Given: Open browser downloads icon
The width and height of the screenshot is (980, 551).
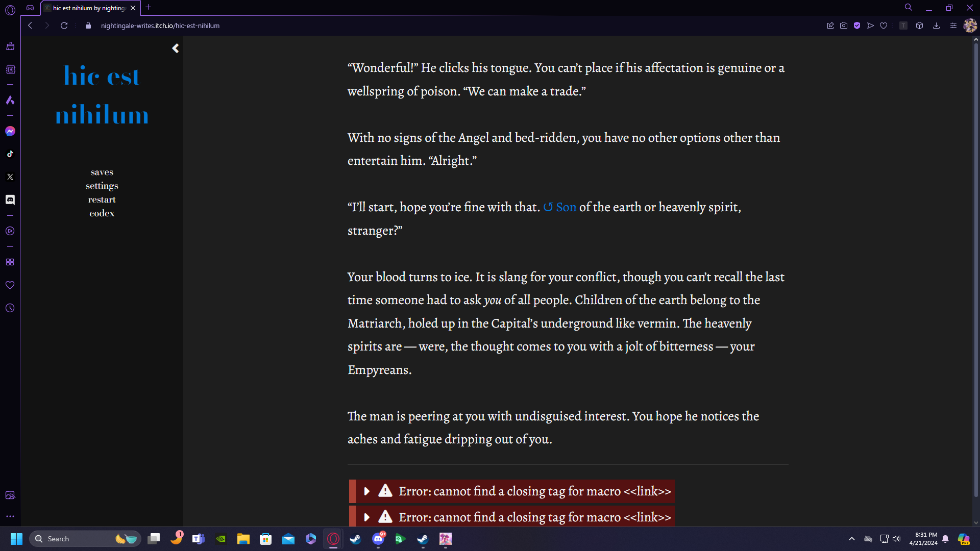Looking at the screenshot, I should click(x=936, y=26).
